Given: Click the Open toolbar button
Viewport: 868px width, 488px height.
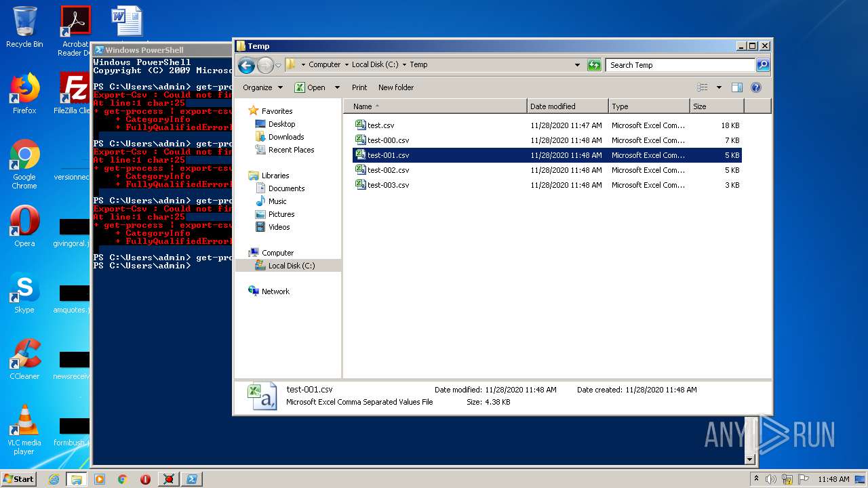Looking at the screenshot, I should click(310, 87).
